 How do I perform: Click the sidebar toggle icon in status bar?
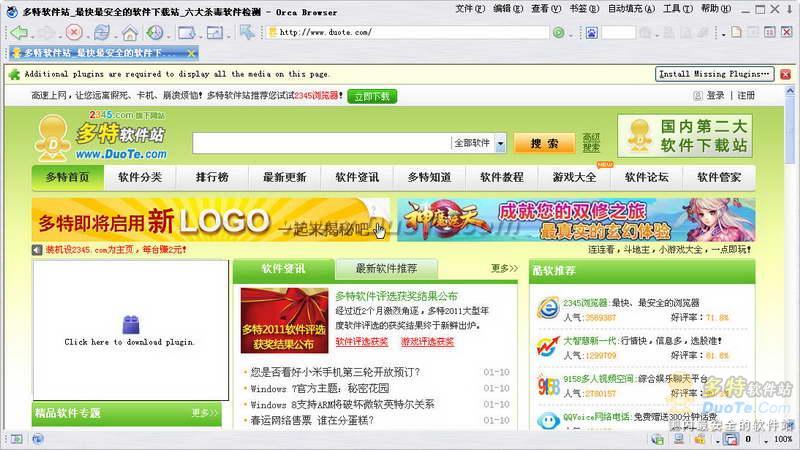16,439
